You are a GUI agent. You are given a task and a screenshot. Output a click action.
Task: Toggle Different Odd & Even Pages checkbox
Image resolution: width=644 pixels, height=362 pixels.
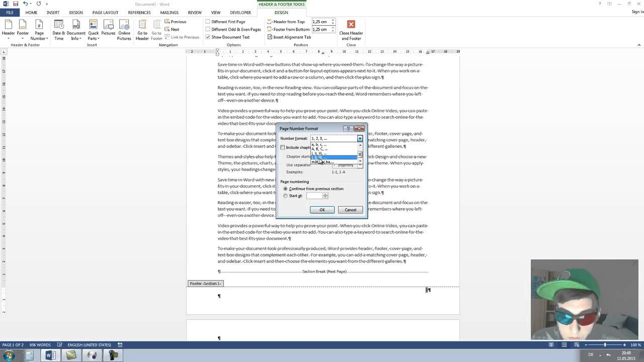(x=208, y=29)
